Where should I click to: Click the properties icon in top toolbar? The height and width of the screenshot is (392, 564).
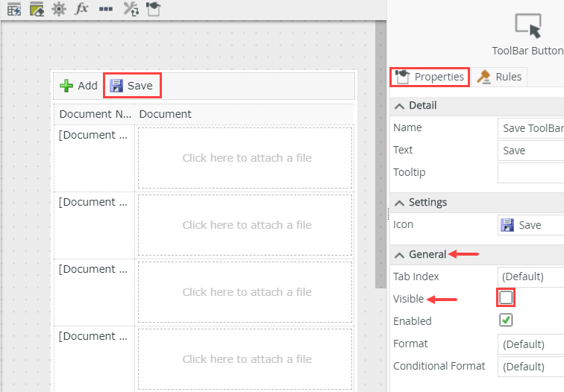(x=154, y=9)
